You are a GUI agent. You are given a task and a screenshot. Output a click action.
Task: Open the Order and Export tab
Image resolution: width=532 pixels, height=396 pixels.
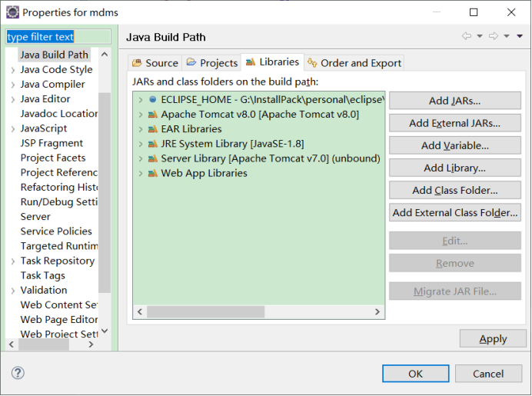354,63
